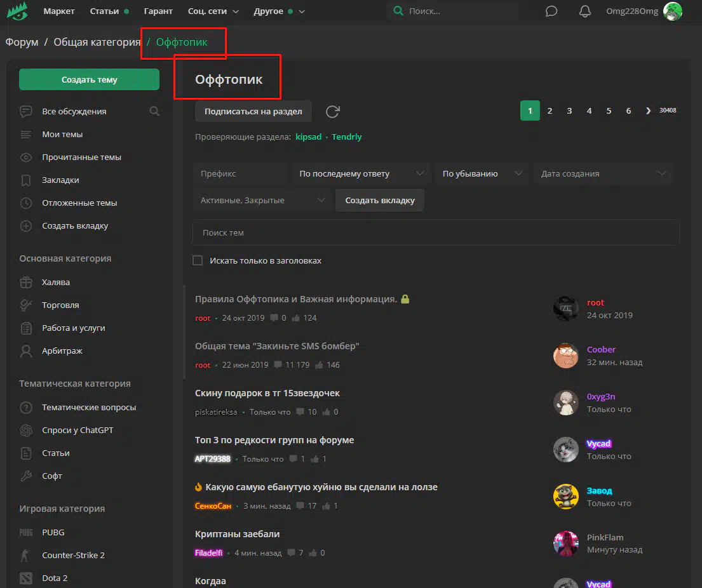
Task: Open the messages chat bubble icon
Action: click(x=551, y=11)
